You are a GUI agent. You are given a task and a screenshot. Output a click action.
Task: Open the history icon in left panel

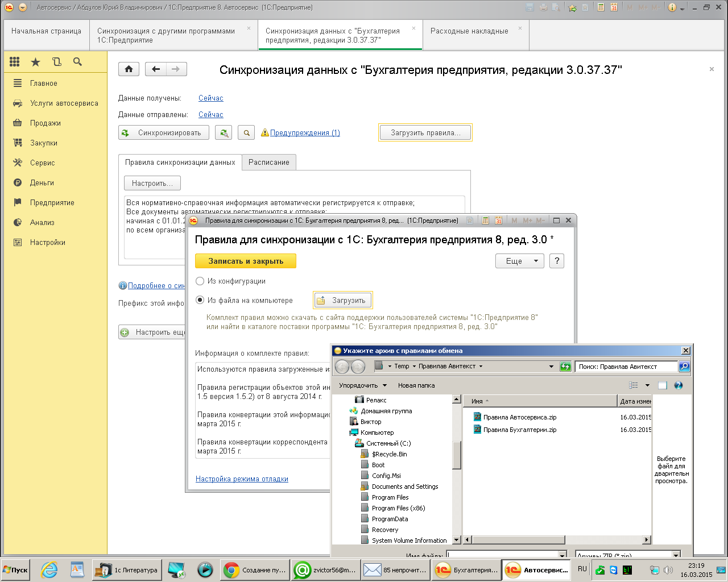pyautogui.click(x=56, y=62)
